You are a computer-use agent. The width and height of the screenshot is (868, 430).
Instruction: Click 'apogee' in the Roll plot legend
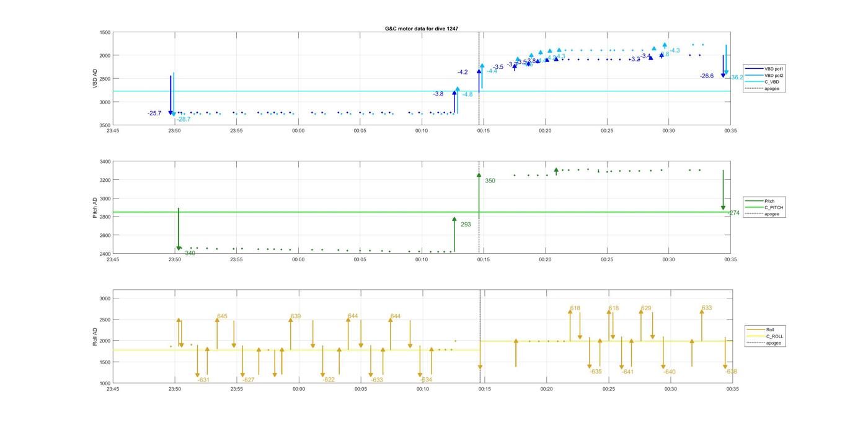click(774, 343)
